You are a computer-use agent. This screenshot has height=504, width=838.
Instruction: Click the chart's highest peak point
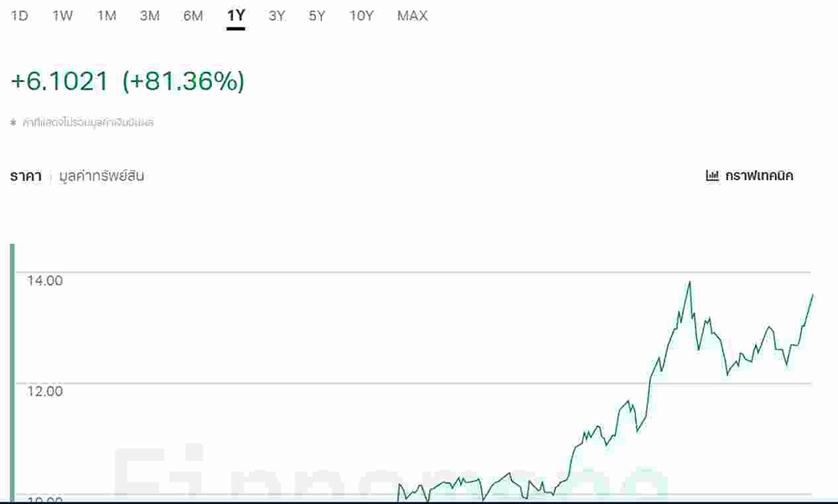point(690,282)
